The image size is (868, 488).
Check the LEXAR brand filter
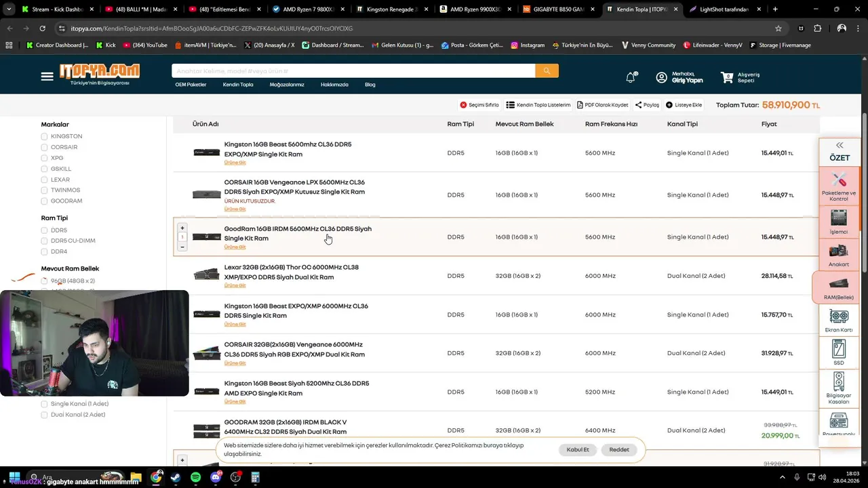(45, 180)
